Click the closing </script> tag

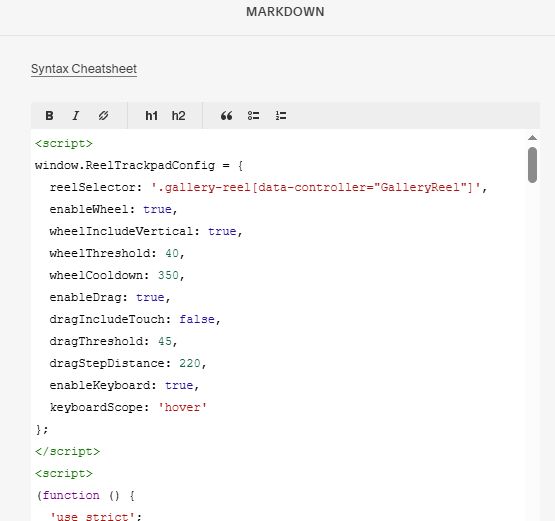point(68,451)
